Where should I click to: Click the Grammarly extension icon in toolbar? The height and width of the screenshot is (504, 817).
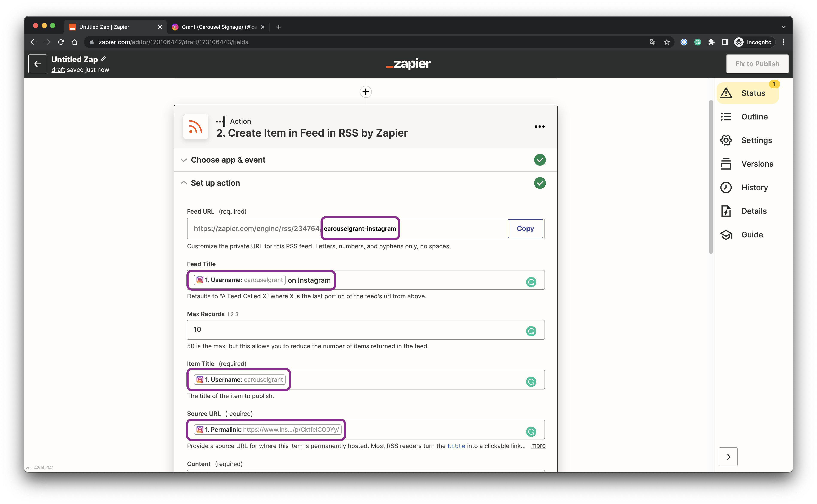[698, 42]
